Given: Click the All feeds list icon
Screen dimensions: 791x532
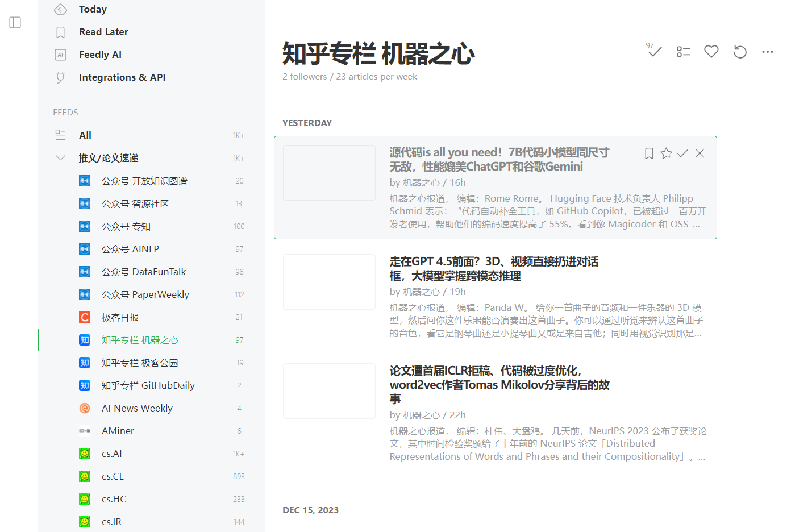Looking at the screenshot, I should (x=60, y=135).
